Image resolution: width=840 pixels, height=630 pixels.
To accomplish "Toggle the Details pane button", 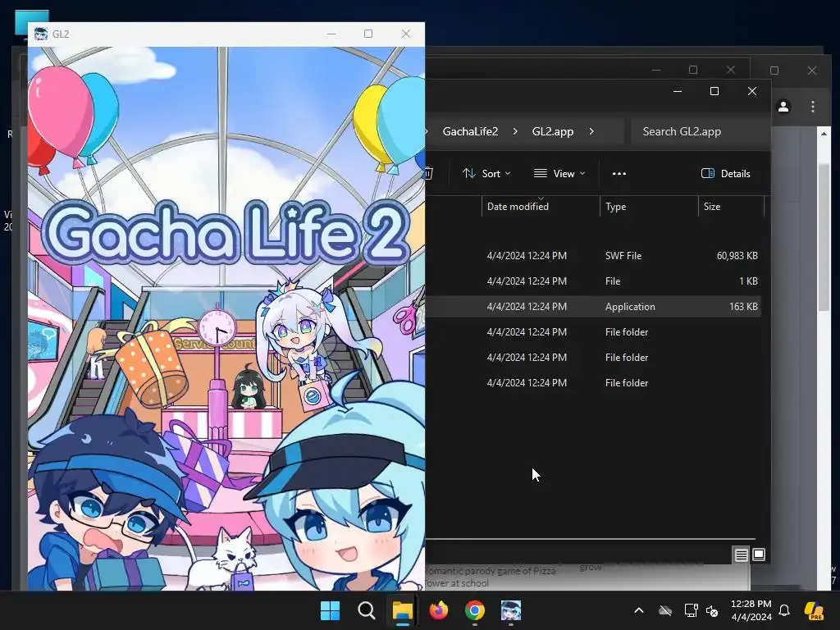I will pyautogui.click(x=725, y=174).
